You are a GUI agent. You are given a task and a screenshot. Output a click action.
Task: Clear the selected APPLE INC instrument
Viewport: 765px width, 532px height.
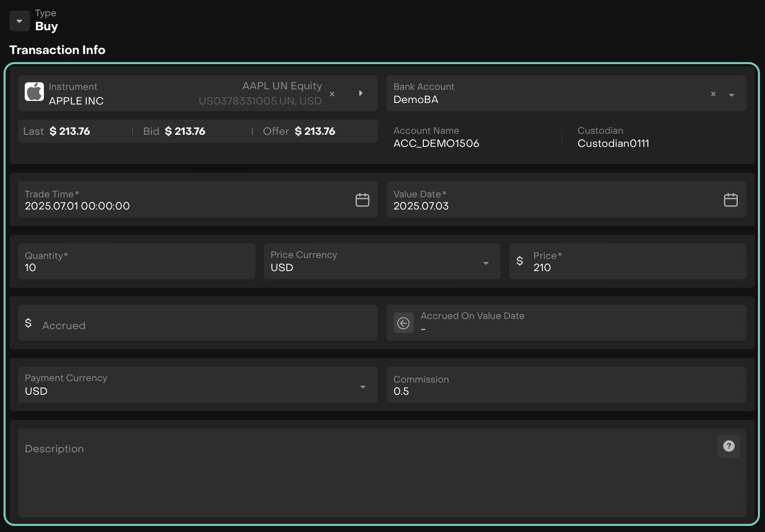(x=332, y=94)
